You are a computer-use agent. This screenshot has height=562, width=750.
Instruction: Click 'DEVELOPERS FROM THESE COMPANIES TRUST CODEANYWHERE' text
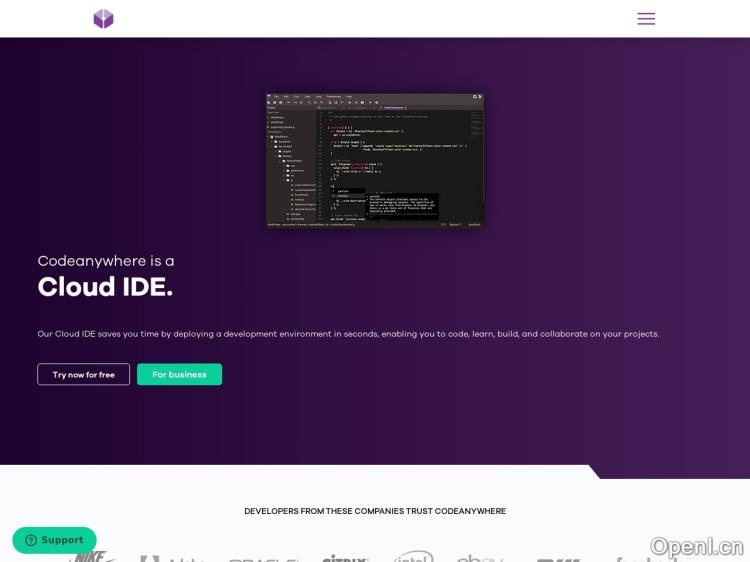[x=375, y=511]
